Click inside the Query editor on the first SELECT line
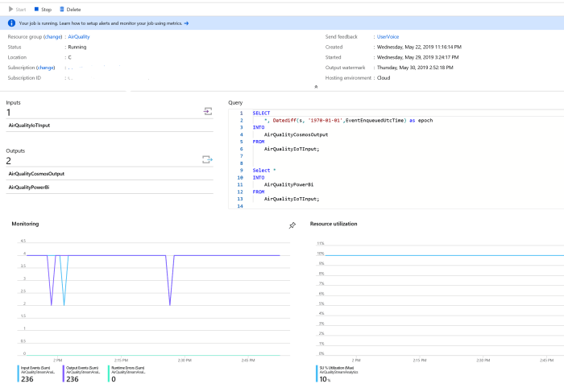 [x=262, y=113]
